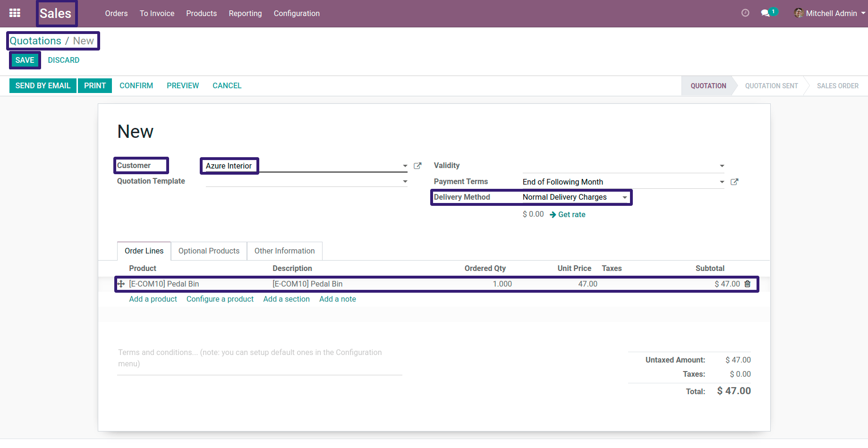Open Customer external link icon
The height and width of the screenshot is (448, 868).
pyautogui.click(x=417, y=166)
